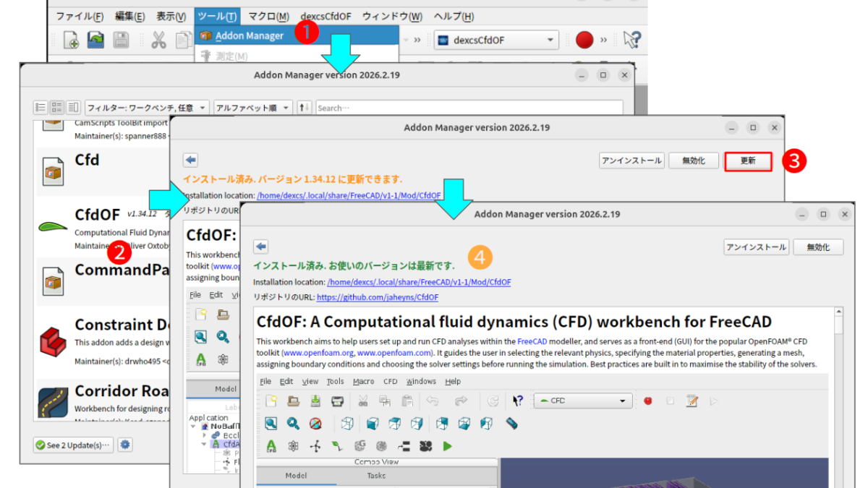Open the dexcsCfdOF workbench selector dropdown
This screenshot has height=488, width=868.
[496, 40]
